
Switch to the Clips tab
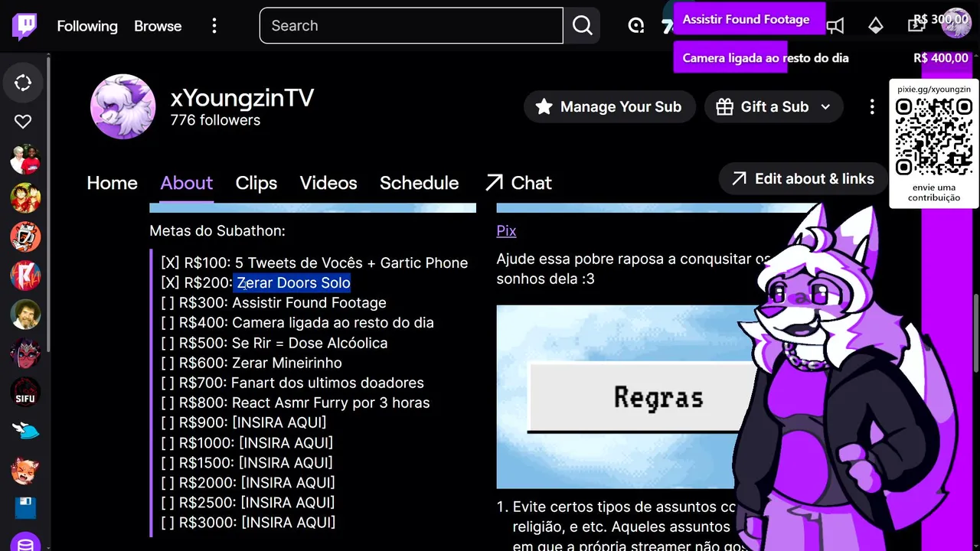(x=256, y=183)
